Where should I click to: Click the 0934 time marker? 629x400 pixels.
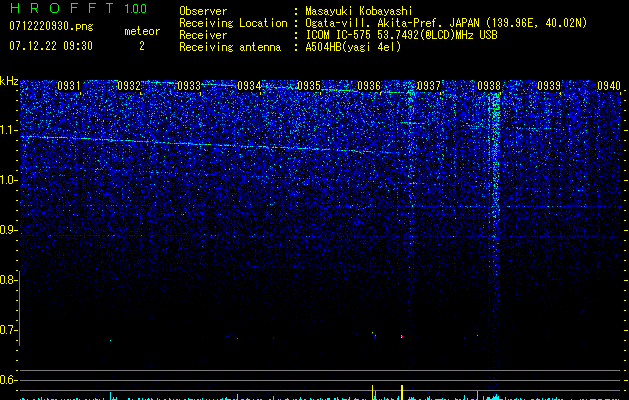(x=249, y=85)
